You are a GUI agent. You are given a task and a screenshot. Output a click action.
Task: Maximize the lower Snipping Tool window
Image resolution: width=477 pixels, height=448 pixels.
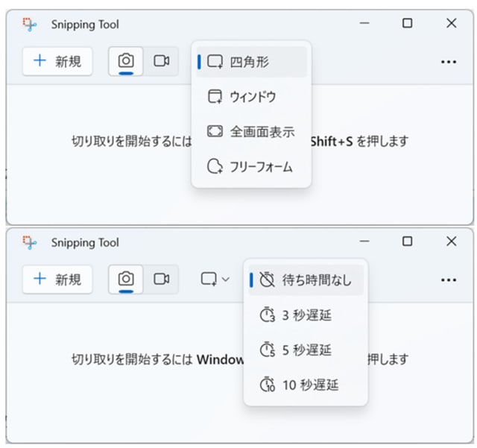[408, 242]
